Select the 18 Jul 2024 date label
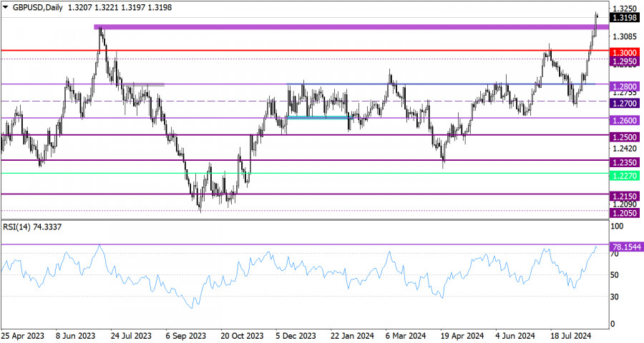Image resolution: width=644 pixels, height=343 pixels. [570, 336]
